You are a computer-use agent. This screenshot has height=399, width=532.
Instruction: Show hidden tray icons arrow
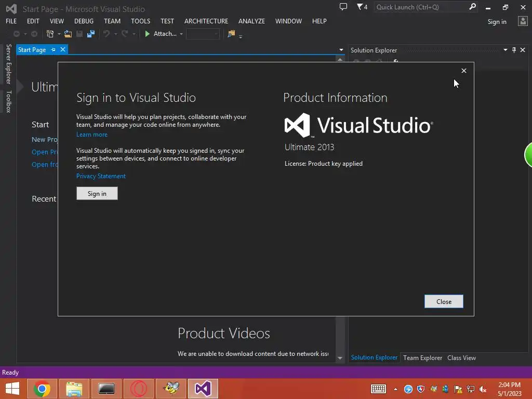pyautogui.click(x=395, y=389)
